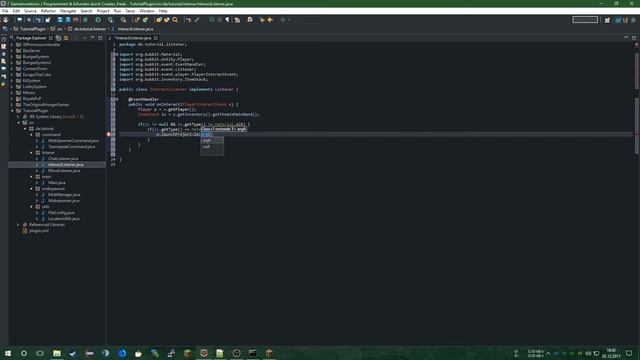This screenshot has height=360, width=640.
Task: Click the green Run toolbar icon
Action: [x=98, y=20]
